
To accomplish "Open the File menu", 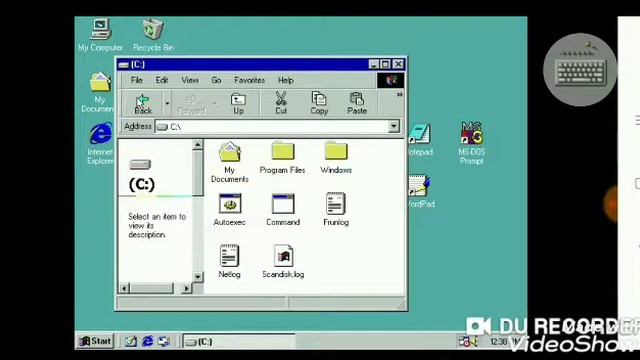I will [x=136, y=80].
